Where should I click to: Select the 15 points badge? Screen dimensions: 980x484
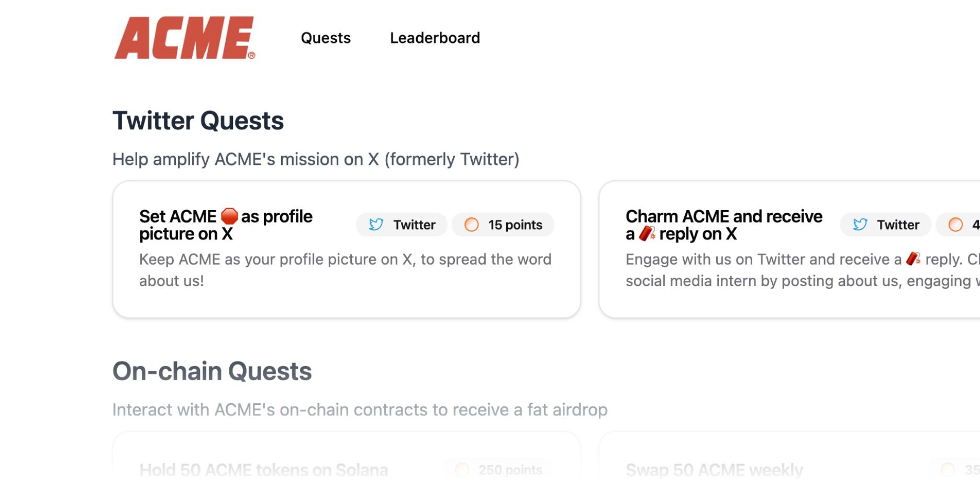point(503,225)
